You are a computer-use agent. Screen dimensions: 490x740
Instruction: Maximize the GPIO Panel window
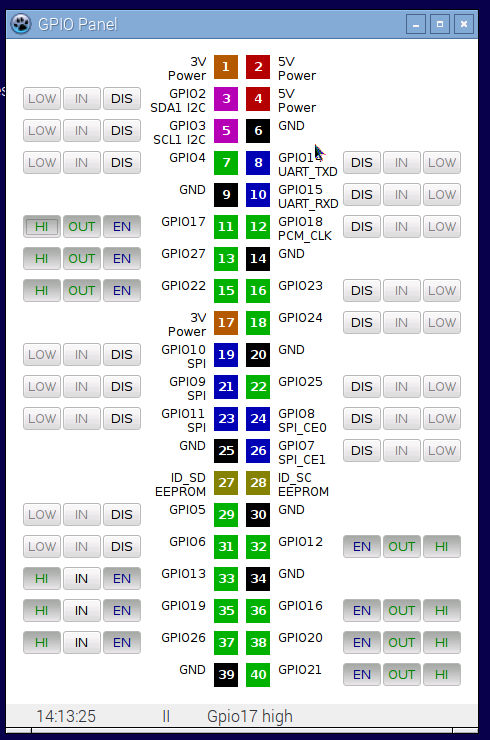(x=440, y=24)
